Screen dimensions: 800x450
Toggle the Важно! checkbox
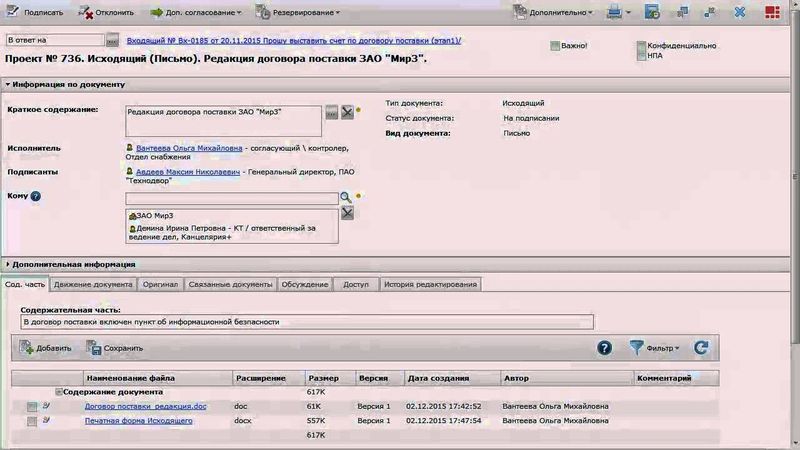(x=555, y=46)
